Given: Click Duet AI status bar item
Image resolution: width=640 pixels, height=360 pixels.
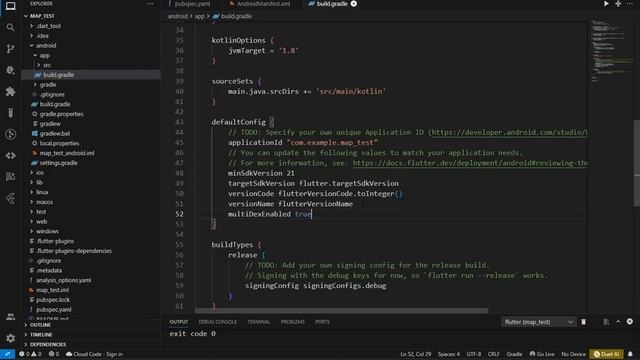Looking at the screenshot, I should 607,354.
